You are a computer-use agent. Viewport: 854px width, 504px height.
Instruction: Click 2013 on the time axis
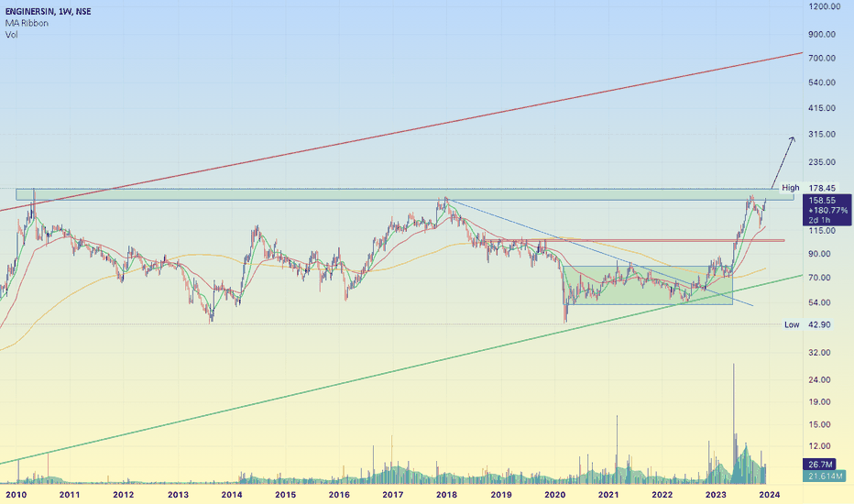tap(178, 495)
